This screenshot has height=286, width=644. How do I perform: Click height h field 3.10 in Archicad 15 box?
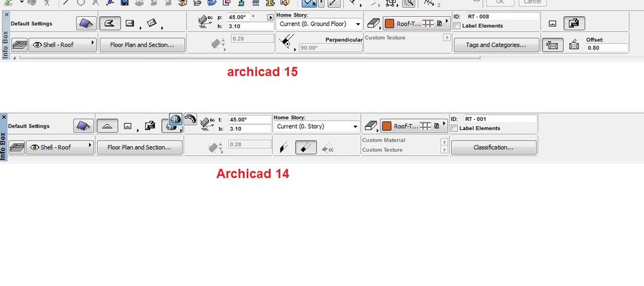[x=251, y=26]
